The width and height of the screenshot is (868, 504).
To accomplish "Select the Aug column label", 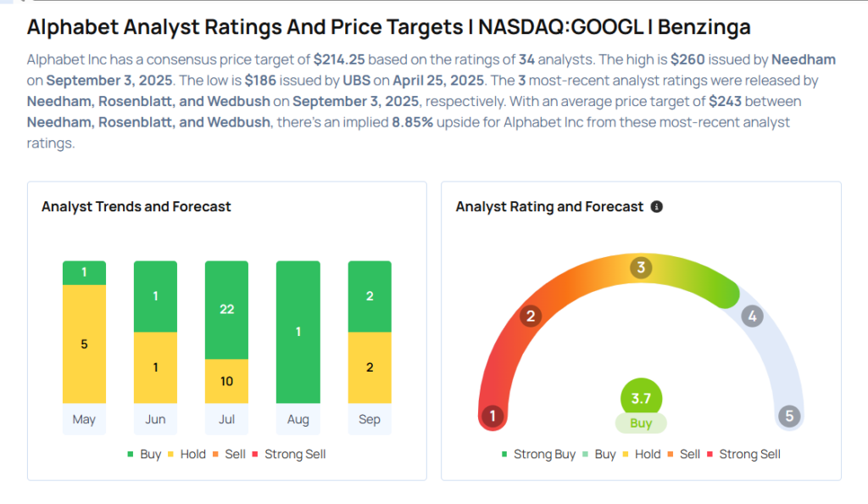I will [298, 419].
